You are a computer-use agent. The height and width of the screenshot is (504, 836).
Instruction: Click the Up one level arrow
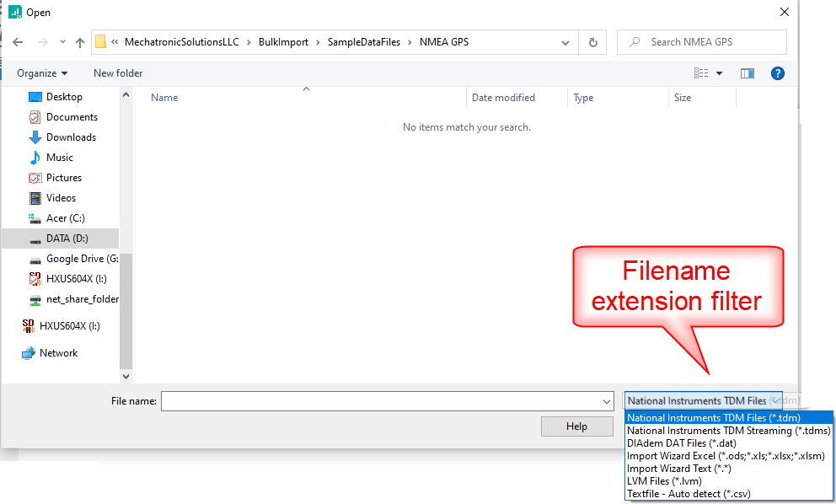(80, 42)
